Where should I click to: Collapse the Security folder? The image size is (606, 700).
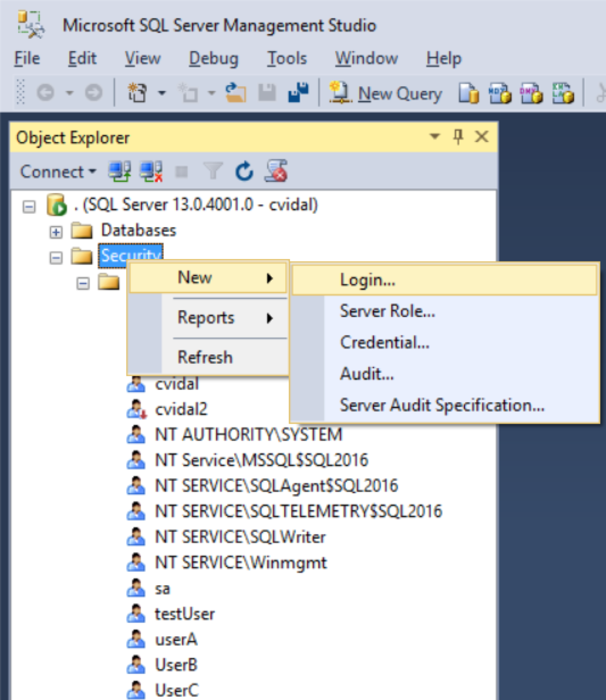[x=56, y=257]
